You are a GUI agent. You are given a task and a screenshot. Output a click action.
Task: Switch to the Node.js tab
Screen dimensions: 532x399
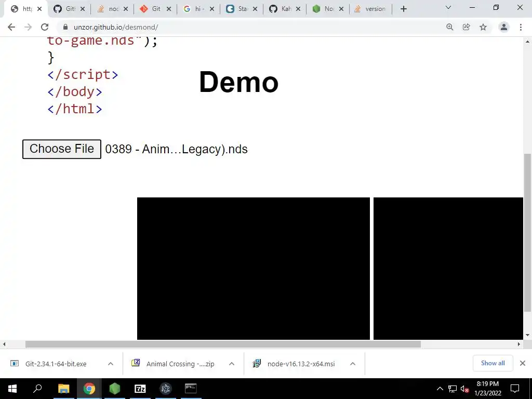coord(328,9)
